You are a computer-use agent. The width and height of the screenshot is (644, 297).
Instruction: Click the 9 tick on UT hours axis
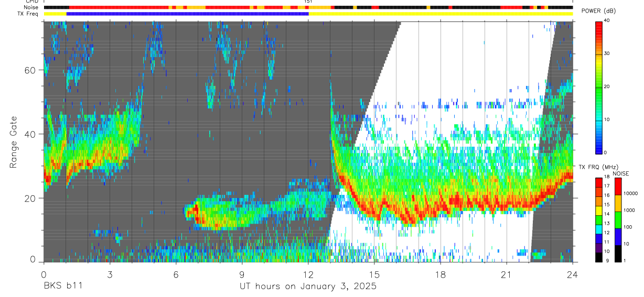(x=242, y=274)
